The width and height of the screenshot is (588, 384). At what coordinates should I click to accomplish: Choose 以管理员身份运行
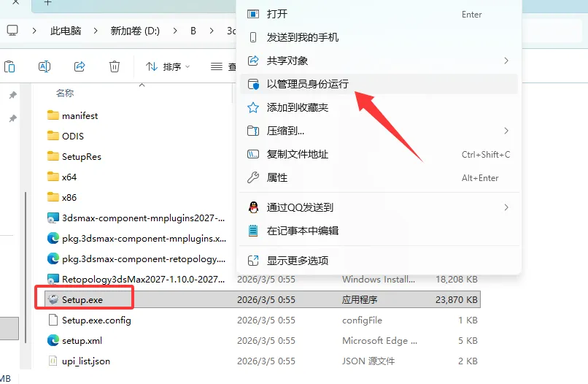pyautogui.click(x=379, y=84)
